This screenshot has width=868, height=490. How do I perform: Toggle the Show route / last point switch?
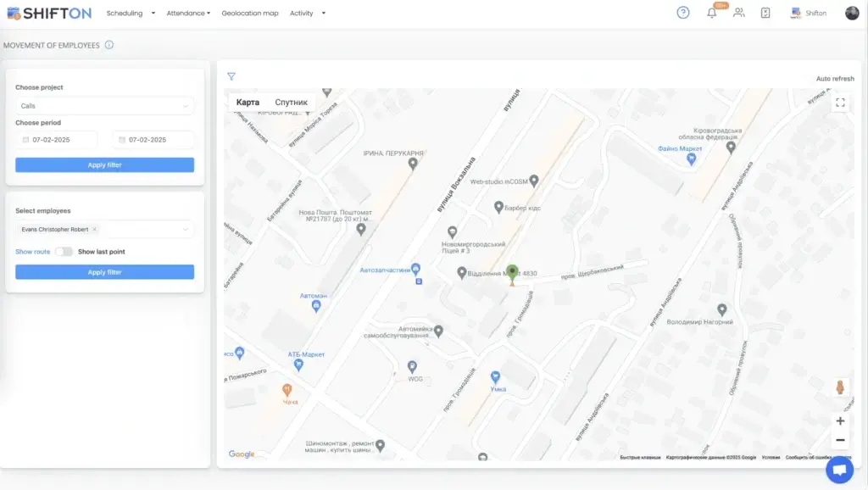(64, 252)
